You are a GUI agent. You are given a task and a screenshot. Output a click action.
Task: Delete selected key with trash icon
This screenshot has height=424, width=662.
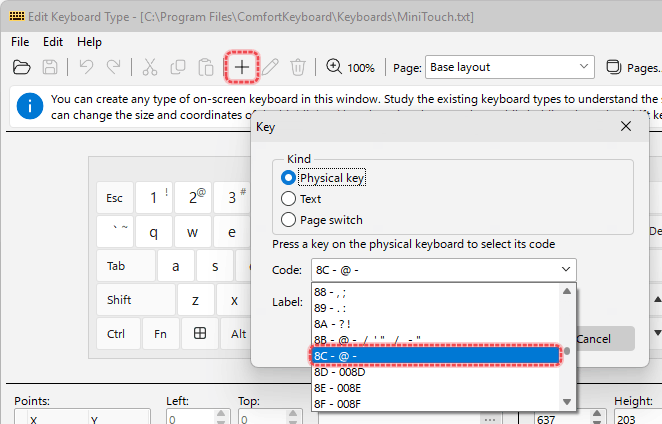298,67
